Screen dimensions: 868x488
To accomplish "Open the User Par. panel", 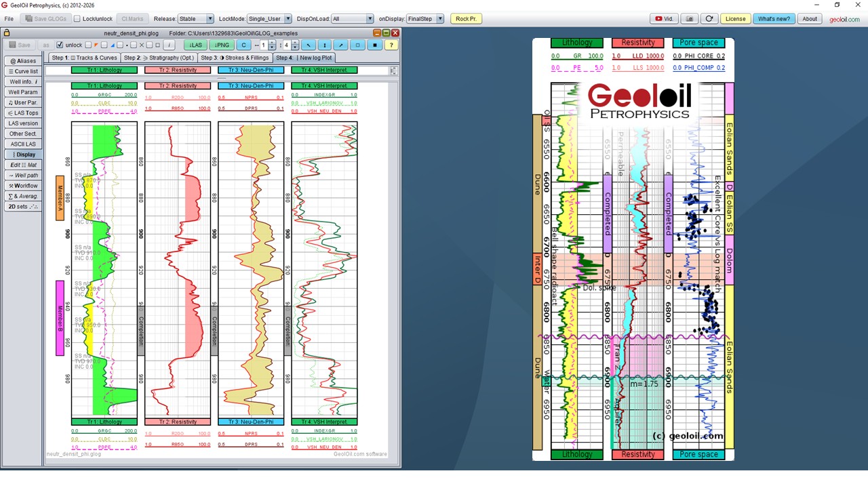I will (23, 102).
